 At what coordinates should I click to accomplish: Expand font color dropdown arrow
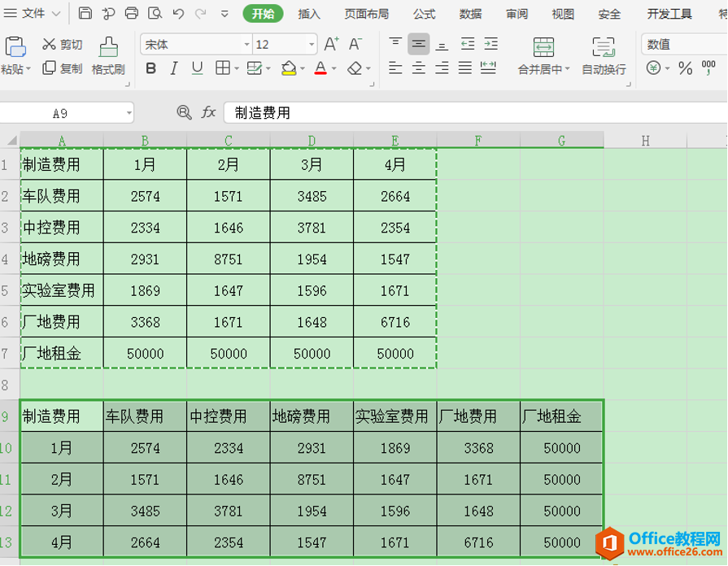(333, 69)
